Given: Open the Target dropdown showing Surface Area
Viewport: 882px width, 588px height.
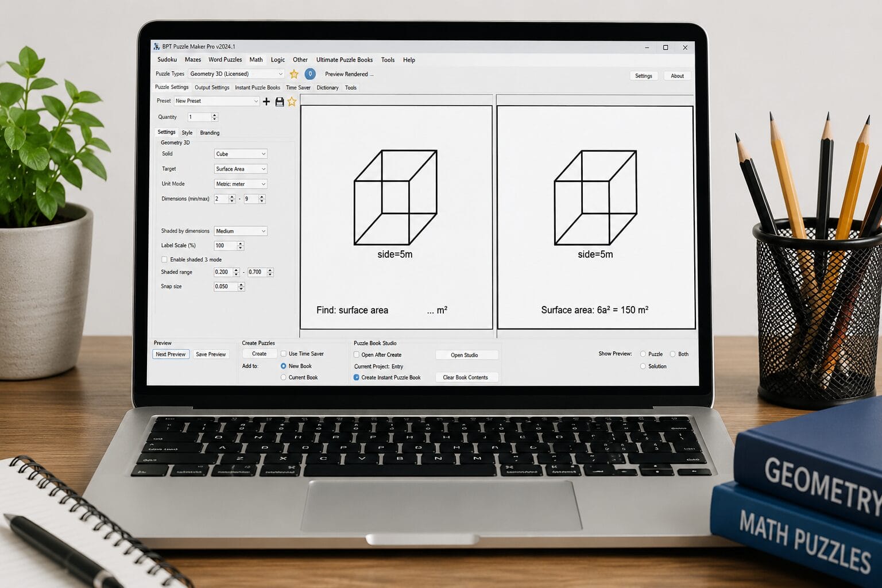Looking at the screenshot, I should [241, 169].
